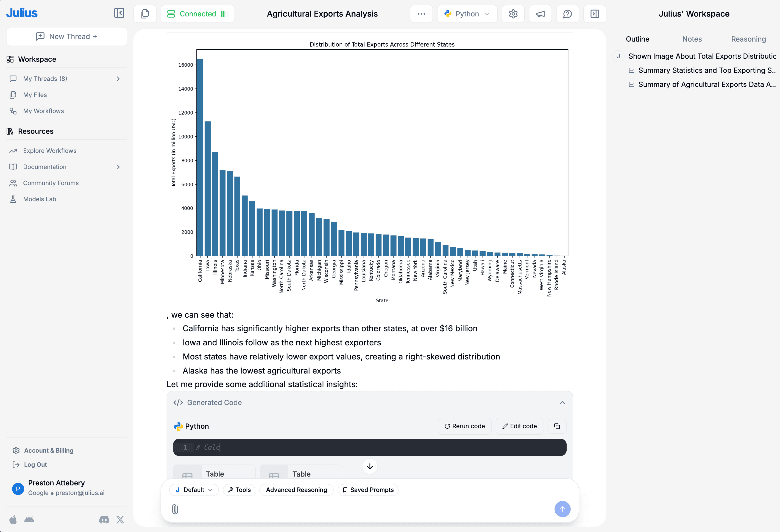The width and height of the screenshot is (780, 532).
Task: Start a New Thread
Action: (66, 36)
